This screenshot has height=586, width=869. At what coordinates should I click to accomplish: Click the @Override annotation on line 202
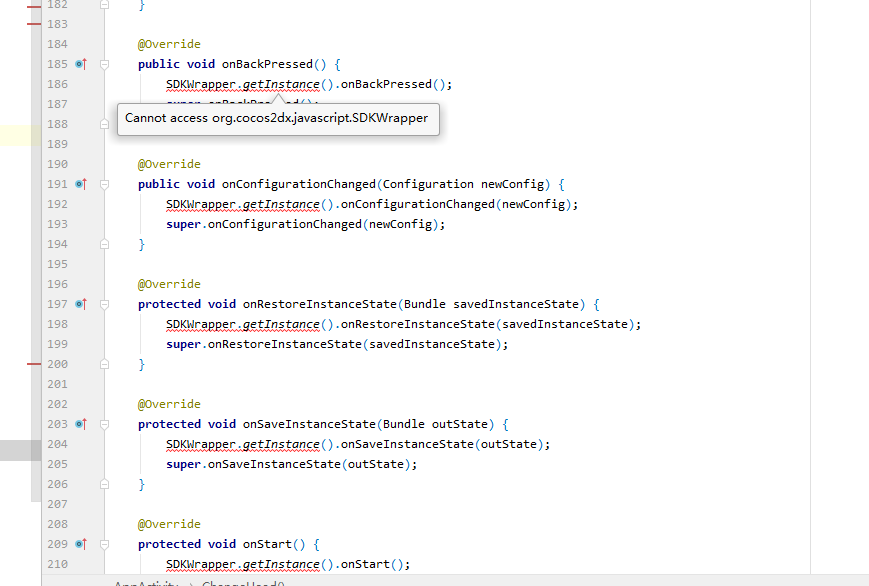[x=169, y=404]
